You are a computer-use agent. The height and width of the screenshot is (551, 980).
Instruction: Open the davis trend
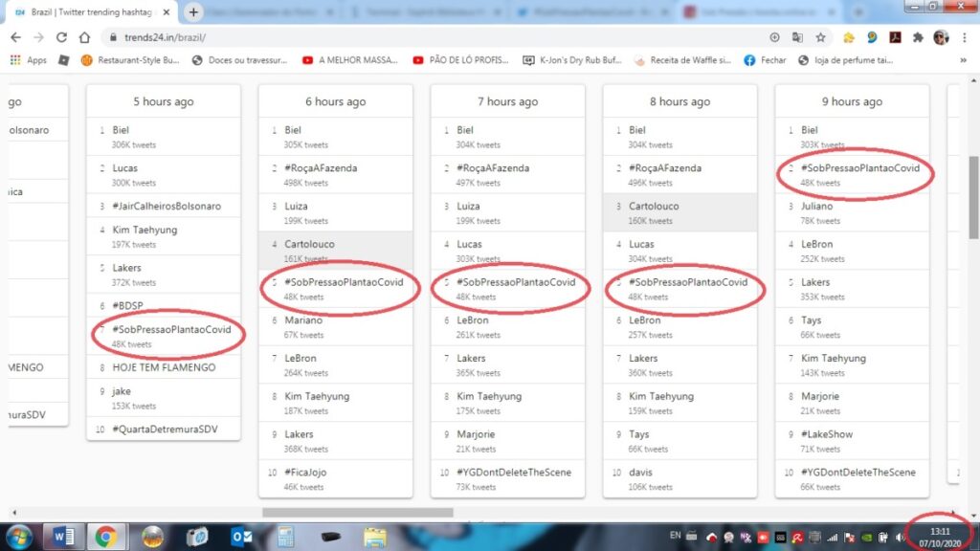(640, 473)
